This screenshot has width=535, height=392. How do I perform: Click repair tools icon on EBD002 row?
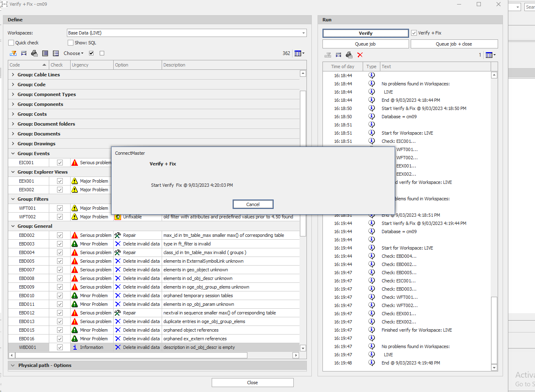coord(118,235)
